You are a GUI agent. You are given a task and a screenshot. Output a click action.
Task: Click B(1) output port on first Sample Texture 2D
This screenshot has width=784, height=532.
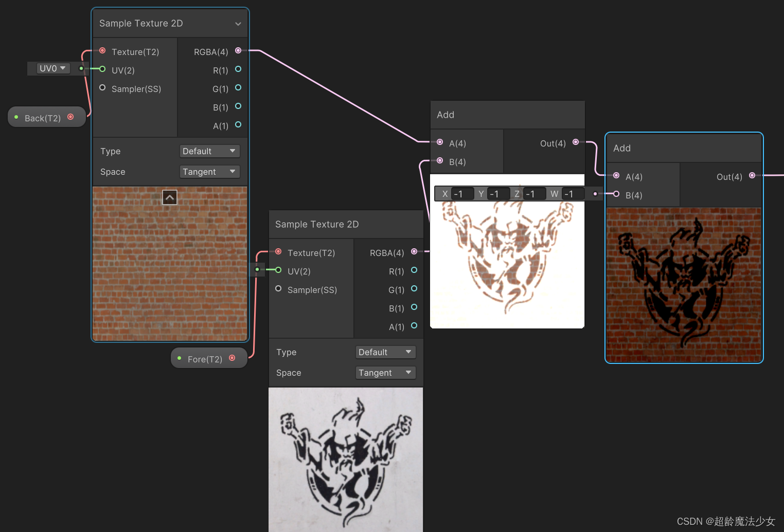(238, 106)
